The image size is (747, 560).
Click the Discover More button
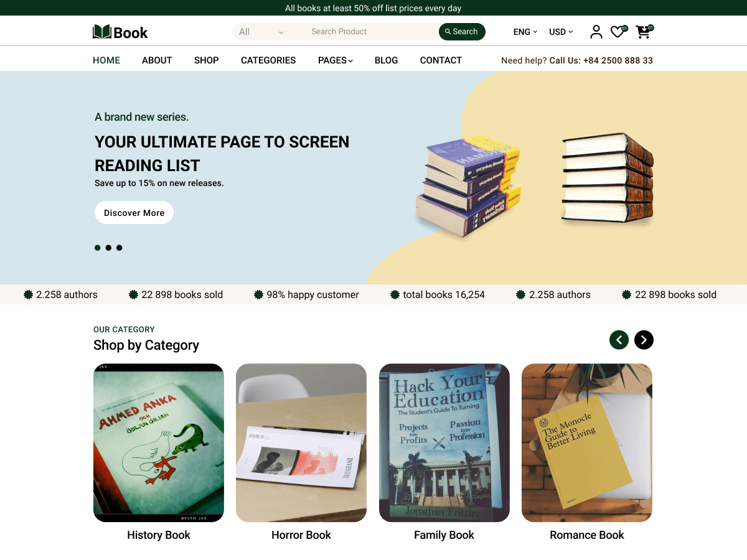[x=134, y=212]
